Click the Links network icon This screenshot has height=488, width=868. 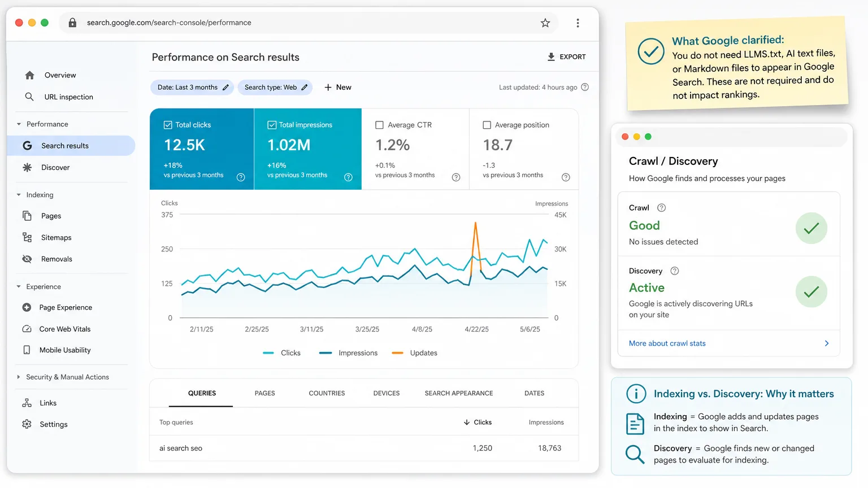coord(27,403)
